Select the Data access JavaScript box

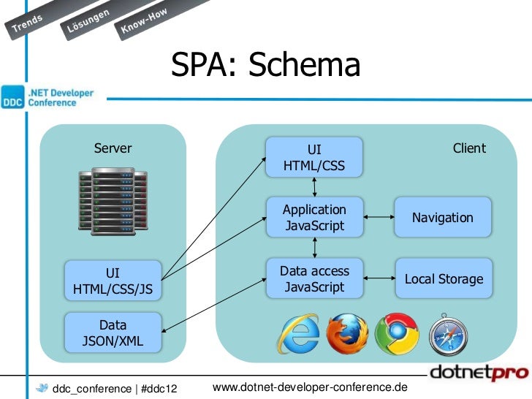click(x=314, y=278)
